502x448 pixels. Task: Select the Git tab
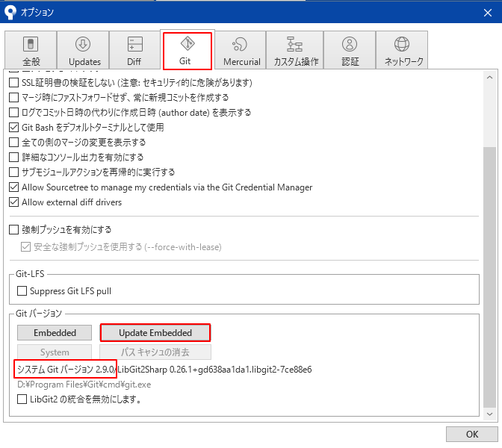coord(188,50)
